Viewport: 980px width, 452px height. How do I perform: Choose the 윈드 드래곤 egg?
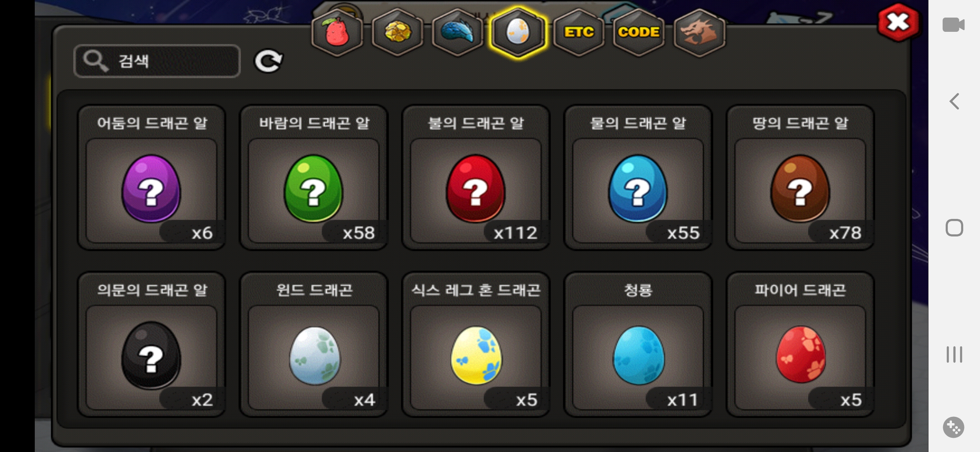click(x=314, y=344)
